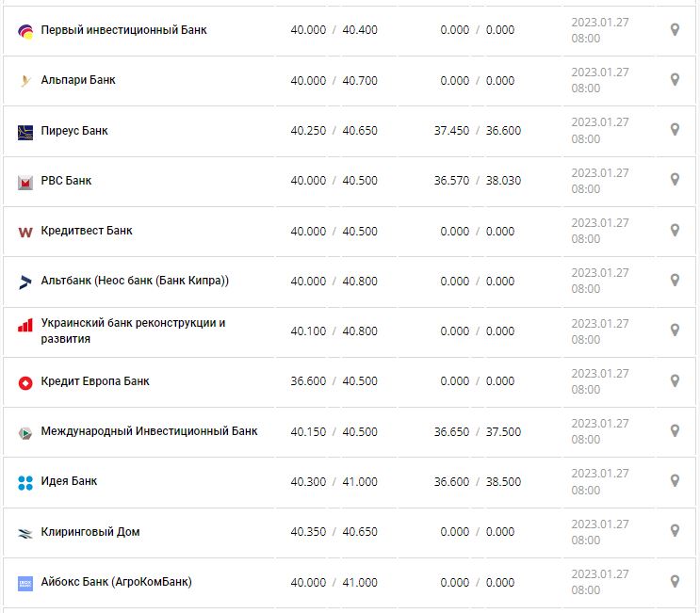Click location pin for Айбокс Банк

click(x=675, y=582)
